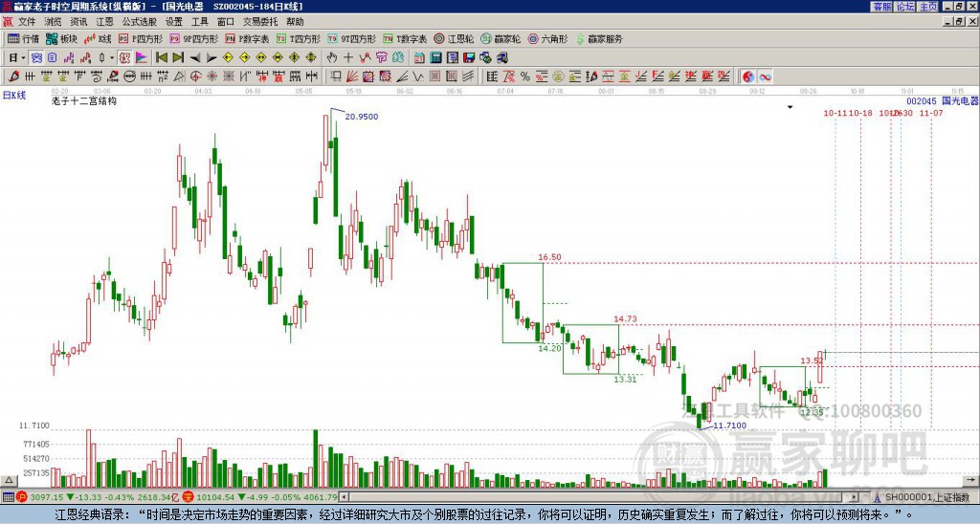
Task: Open the calculator icon
Action: click(x=435, y=58)
